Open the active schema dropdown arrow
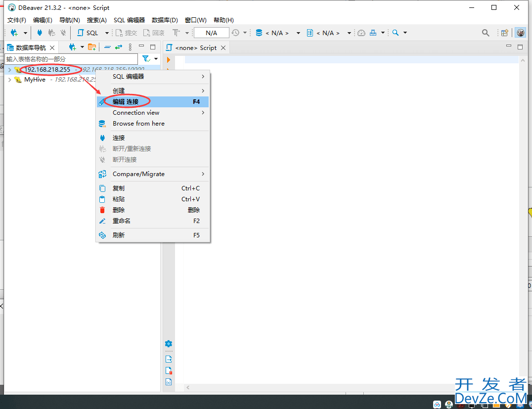 coord(349,33)
